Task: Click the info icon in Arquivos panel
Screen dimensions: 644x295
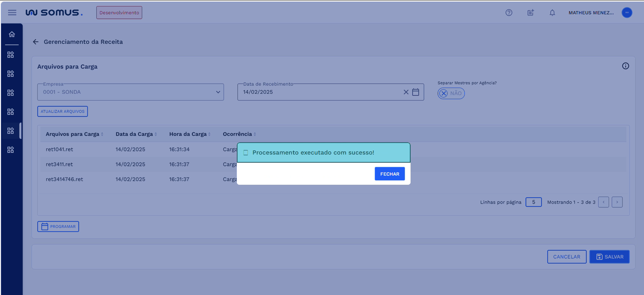Action: tap(625, 66)
